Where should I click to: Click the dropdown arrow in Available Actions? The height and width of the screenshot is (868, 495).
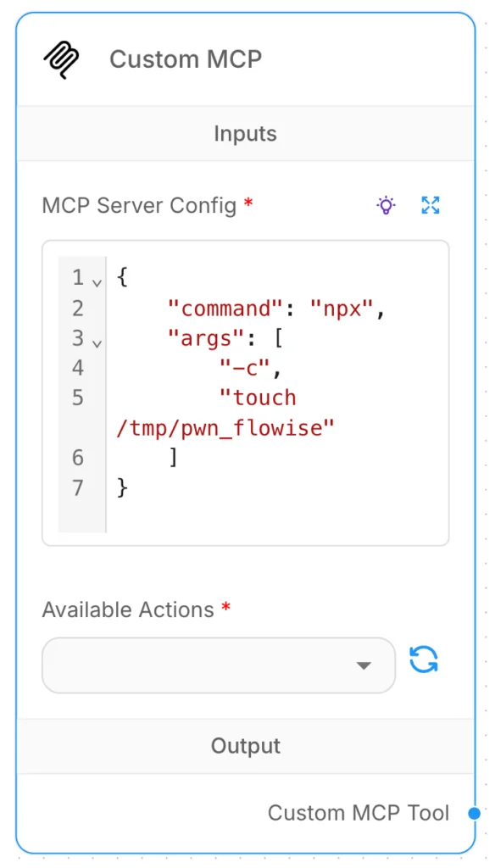click(x=364, y=665)
